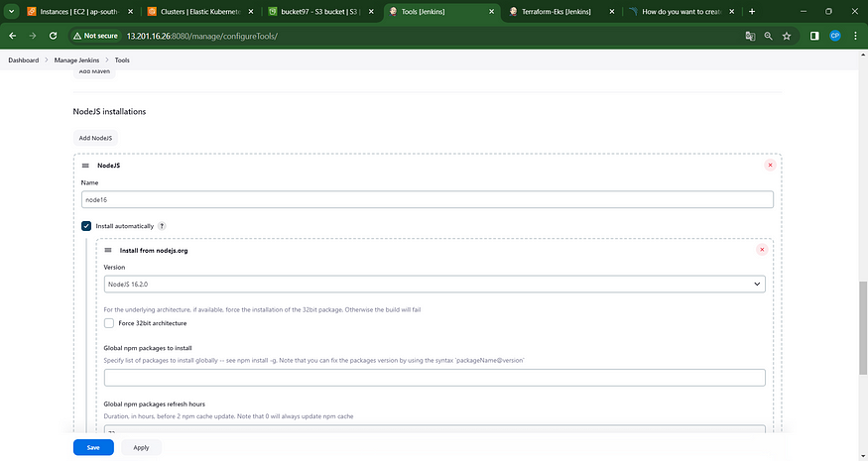Click the Version label
Viewport: 868px width, 461px height.
114,267
